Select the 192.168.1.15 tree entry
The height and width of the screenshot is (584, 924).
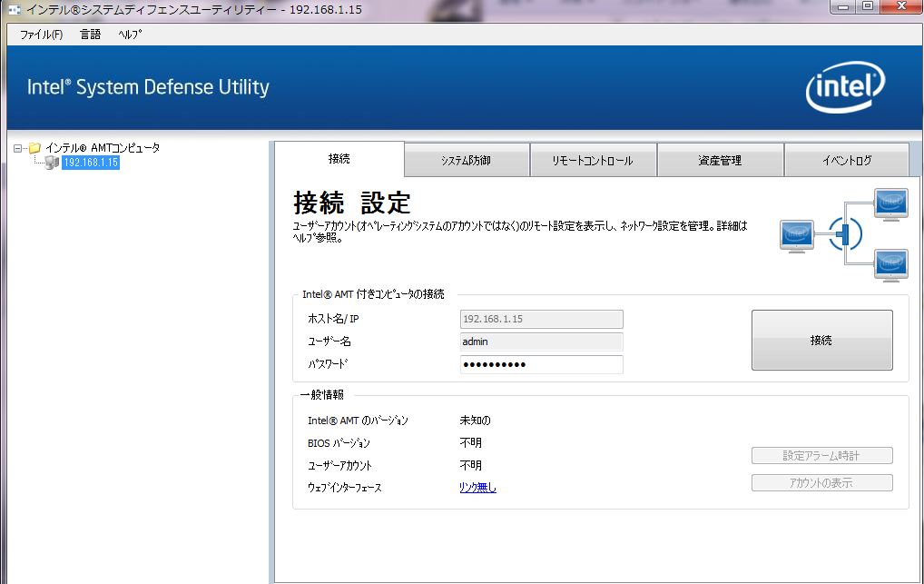click(91, 163)
